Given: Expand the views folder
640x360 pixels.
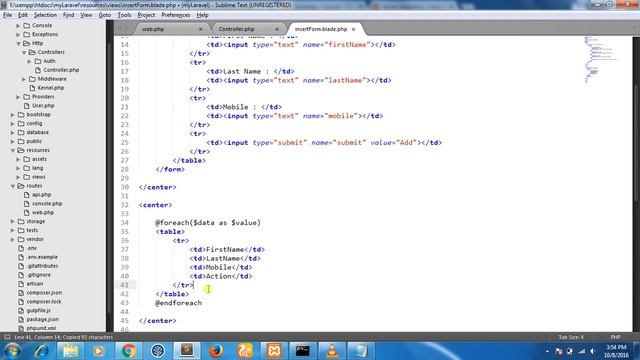Looking at the screenshot, I should (18, 177).
